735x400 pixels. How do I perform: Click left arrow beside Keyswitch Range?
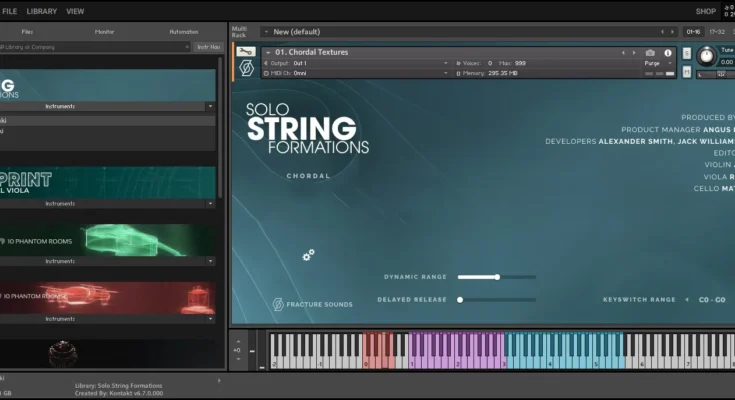(687, 300)
